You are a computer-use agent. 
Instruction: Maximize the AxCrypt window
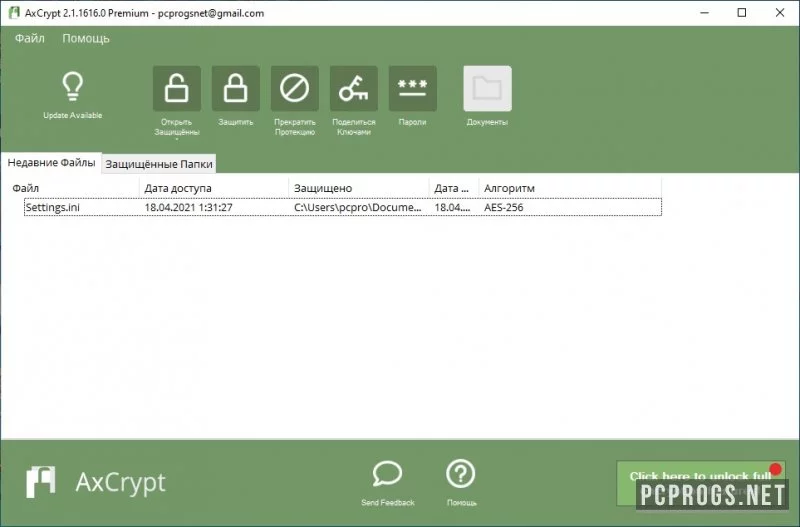(x=742, y=13)
